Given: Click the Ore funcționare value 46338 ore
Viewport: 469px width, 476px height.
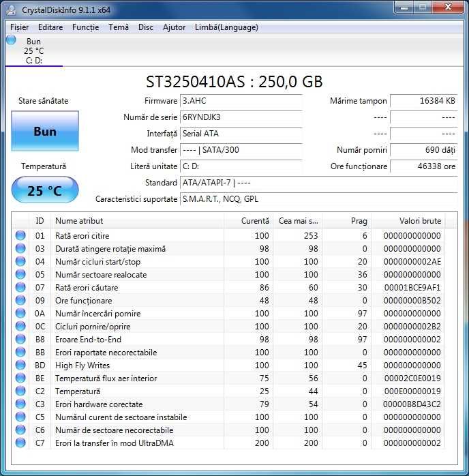Looking at the screenshot, I should click(424, 166).
